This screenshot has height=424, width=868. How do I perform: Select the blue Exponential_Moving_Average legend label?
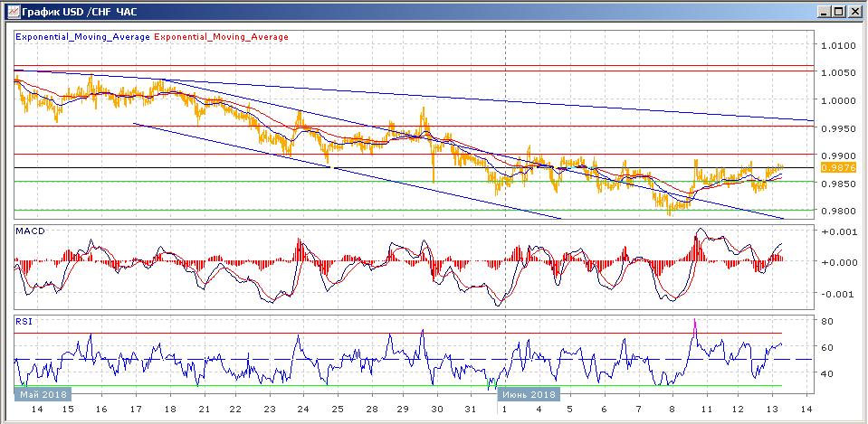[x=84, y=37]
